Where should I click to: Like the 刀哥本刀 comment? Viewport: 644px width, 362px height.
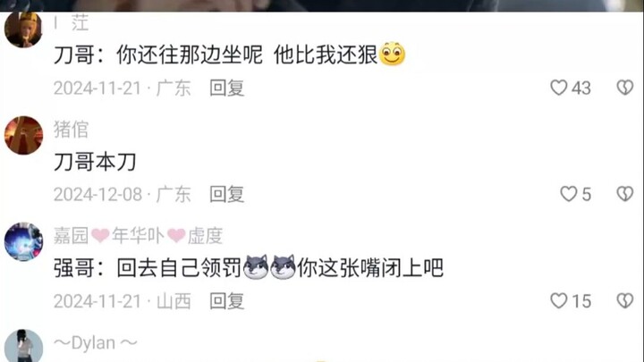click(x=575, y=194)
